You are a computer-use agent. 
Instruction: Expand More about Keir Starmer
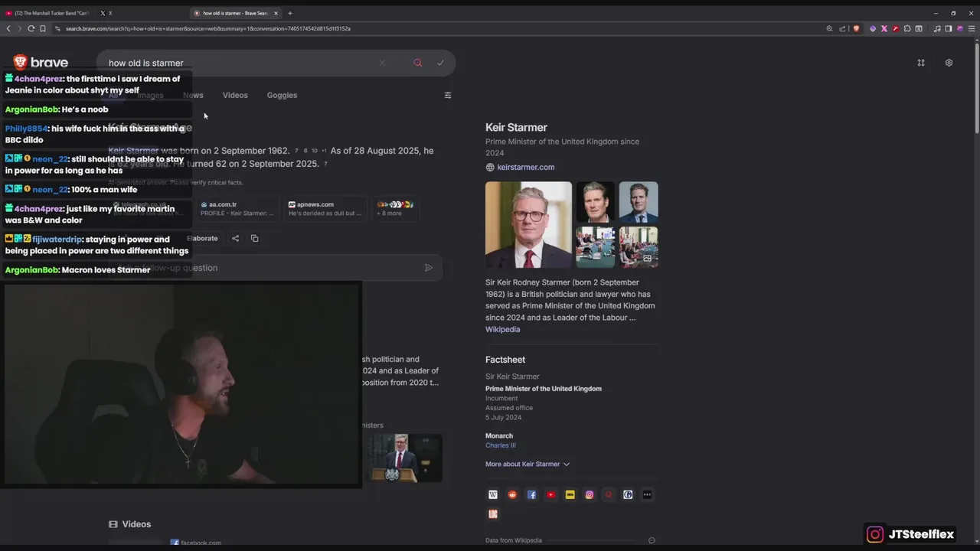[x=528, y=464]
